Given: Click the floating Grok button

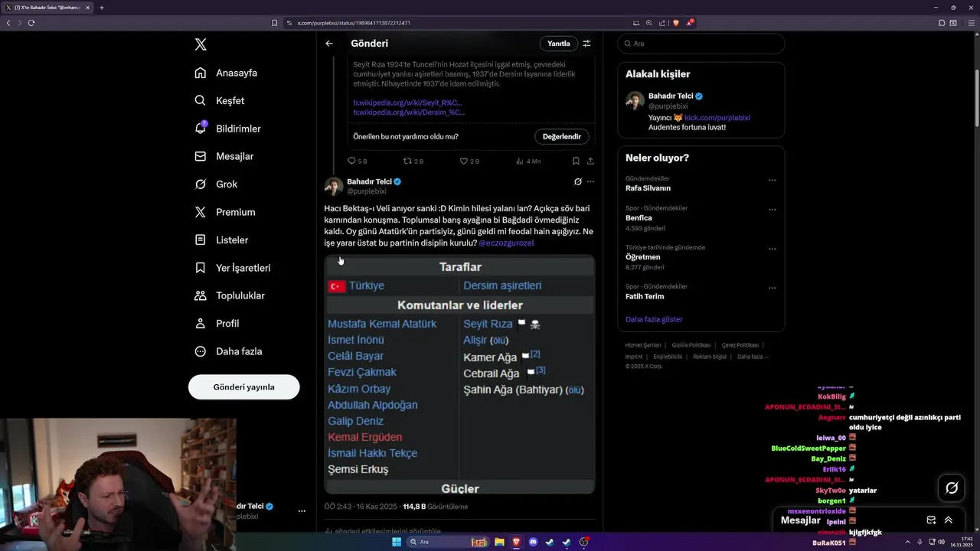Looking at the screenshot, I should [952, 487].
